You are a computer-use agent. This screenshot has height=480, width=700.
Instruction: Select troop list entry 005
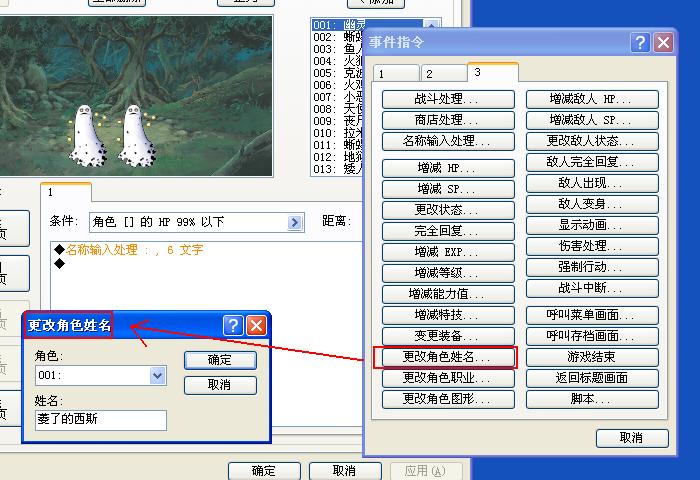pyautogui.click(x=338, y=73)
